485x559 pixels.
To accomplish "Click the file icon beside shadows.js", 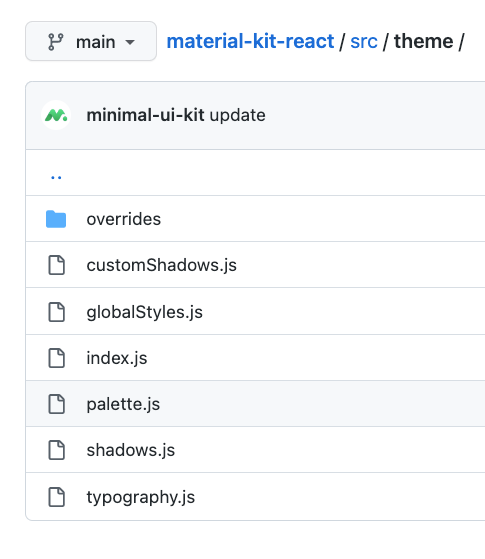I will 56,450.
